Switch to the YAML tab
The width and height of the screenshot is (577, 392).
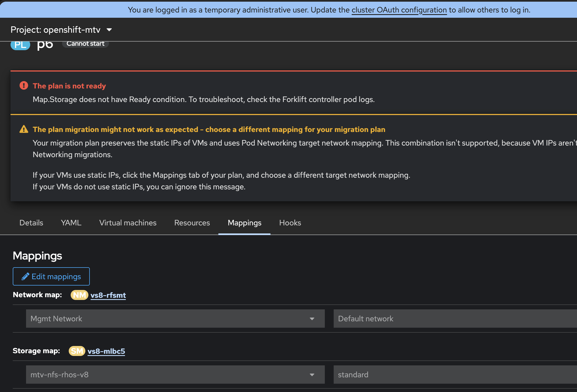pyautogui.click(x=71, y=223)
